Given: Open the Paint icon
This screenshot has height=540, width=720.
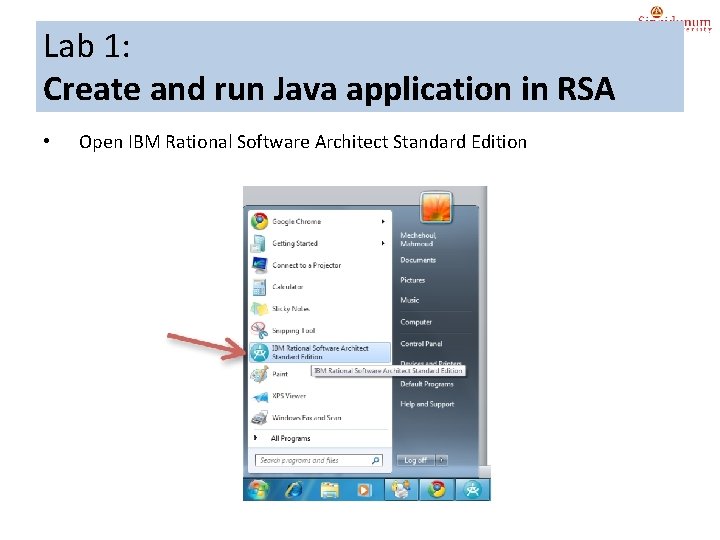Looking at the screenshot, I should (259, 374).
